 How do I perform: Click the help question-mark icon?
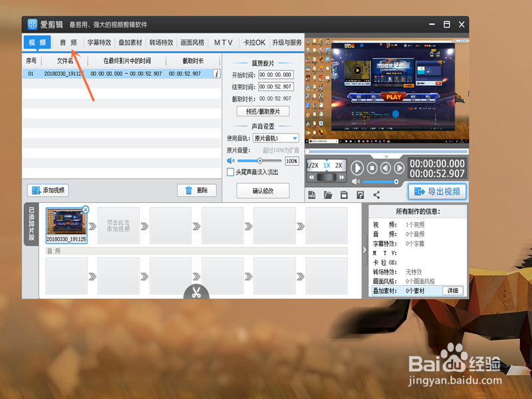(360, 195)
